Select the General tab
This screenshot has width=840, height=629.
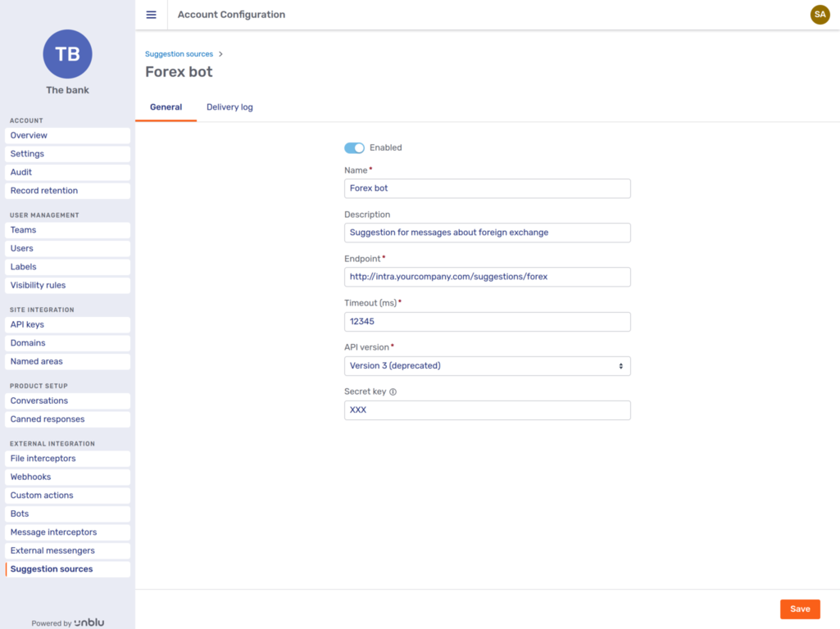[x=166, y=106]
